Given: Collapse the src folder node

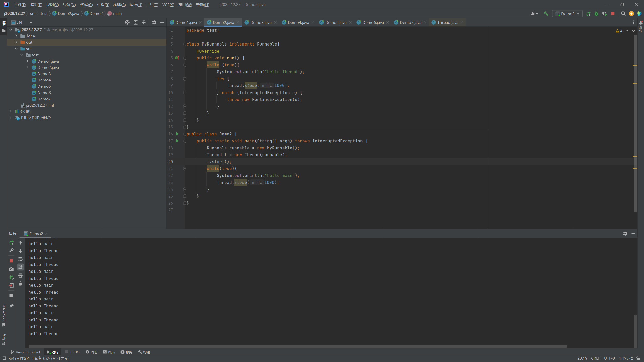Looking at the screenshot, I should [x=16, y=49].
